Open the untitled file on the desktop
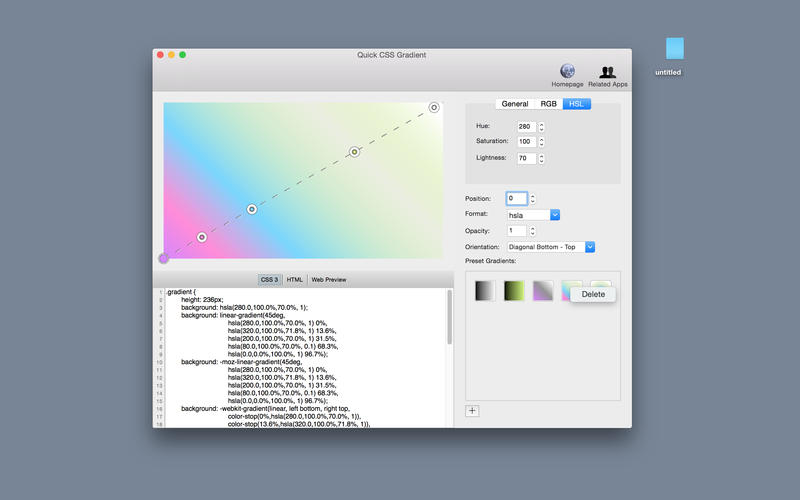Image resolution: width=800 pixels, height=500 pixels. (x=674, y=48)
